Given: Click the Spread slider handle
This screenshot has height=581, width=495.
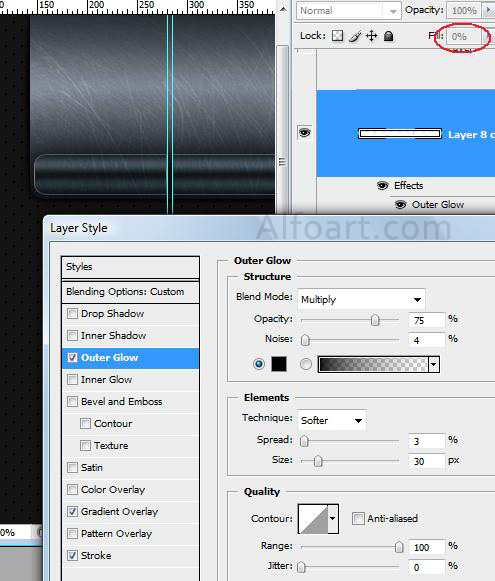Looking at the screenshot, I should 304,441.
